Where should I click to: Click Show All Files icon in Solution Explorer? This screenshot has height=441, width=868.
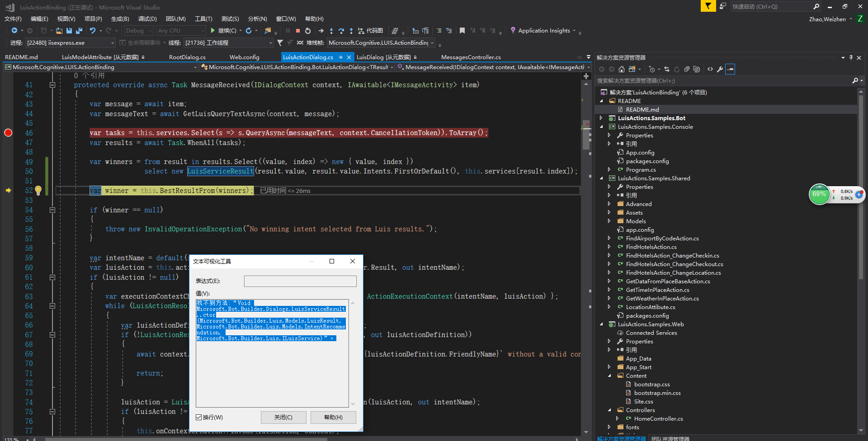click(697, 69)
